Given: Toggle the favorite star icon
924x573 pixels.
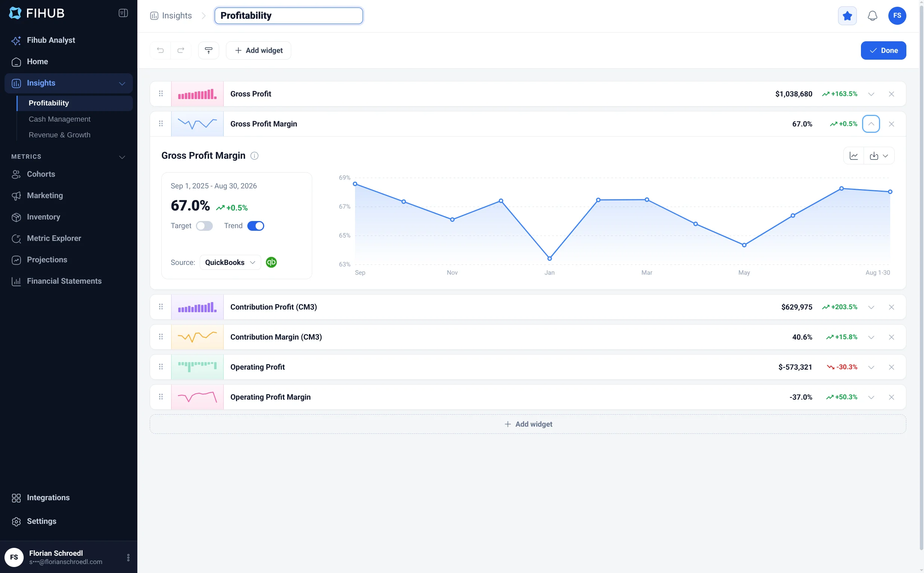Looking at the screenshot, I should point(847,16).
